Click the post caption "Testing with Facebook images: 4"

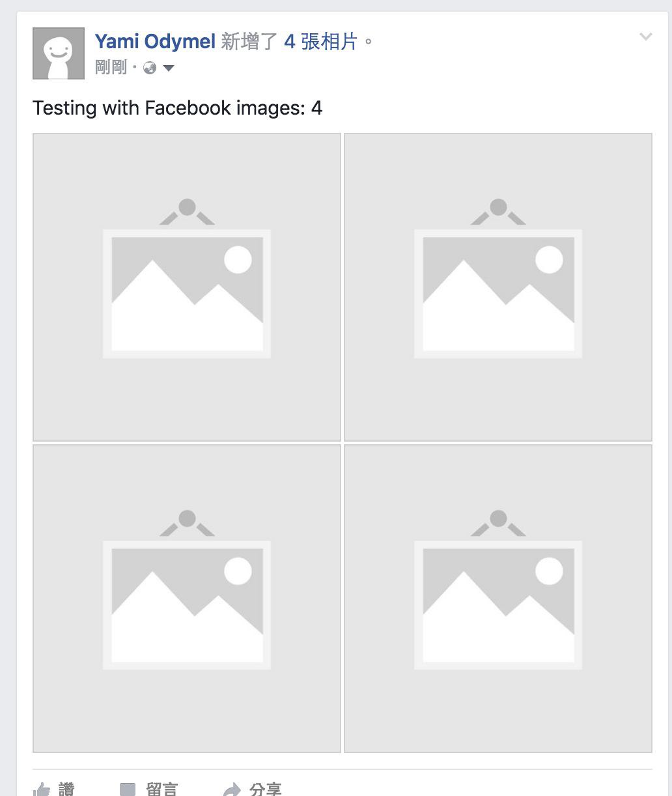(177, 107)
